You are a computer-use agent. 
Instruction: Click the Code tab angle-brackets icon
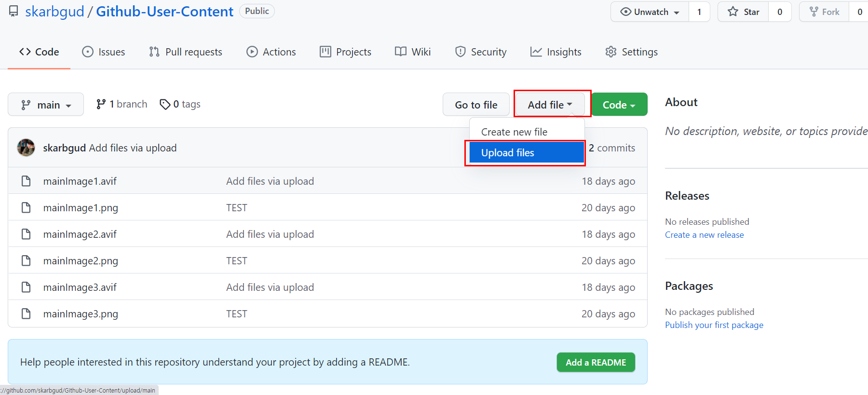(25, 52)
